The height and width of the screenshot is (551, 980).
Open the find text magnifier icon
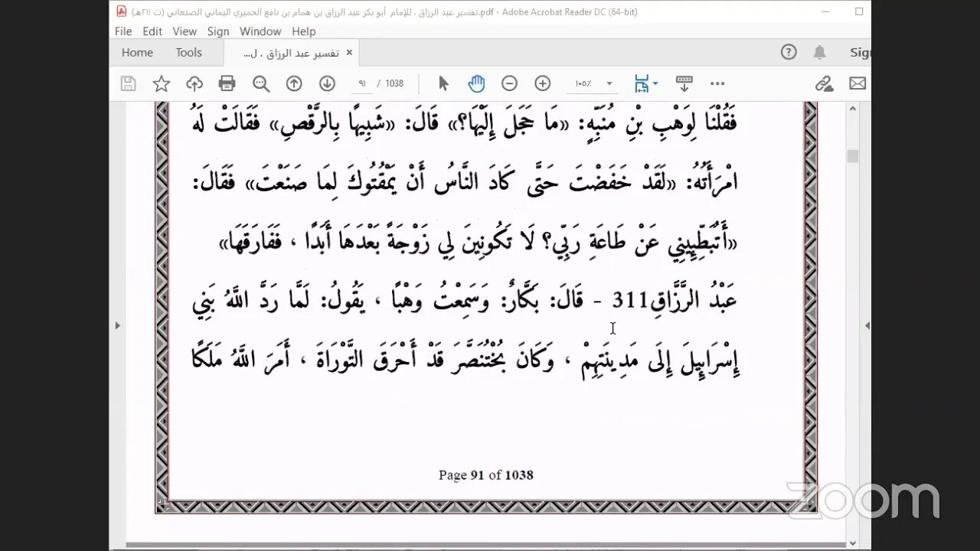(261, 84)
